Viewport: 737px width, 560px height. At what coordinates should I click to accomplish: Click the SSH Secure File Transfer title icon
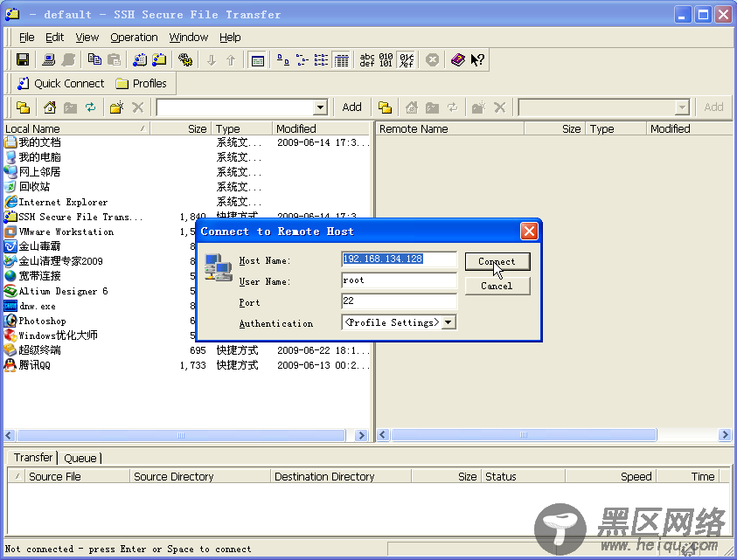click(x=12, y=14)
